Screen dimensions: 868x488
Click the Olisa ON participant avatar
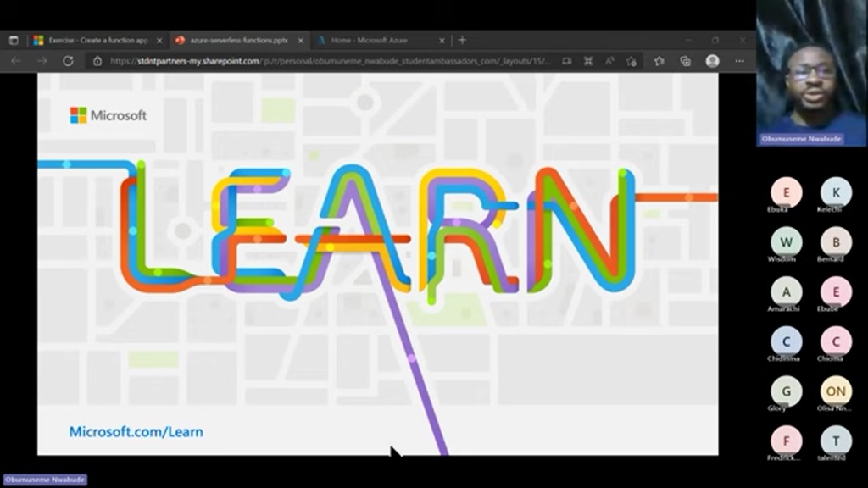[836, 391]
